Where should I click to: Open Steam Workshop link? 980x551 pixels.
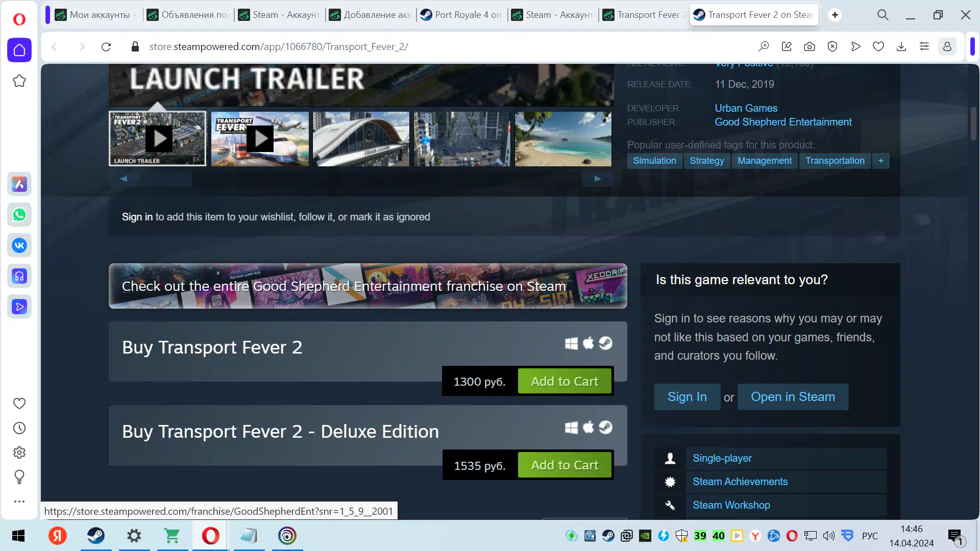(731, 505)
